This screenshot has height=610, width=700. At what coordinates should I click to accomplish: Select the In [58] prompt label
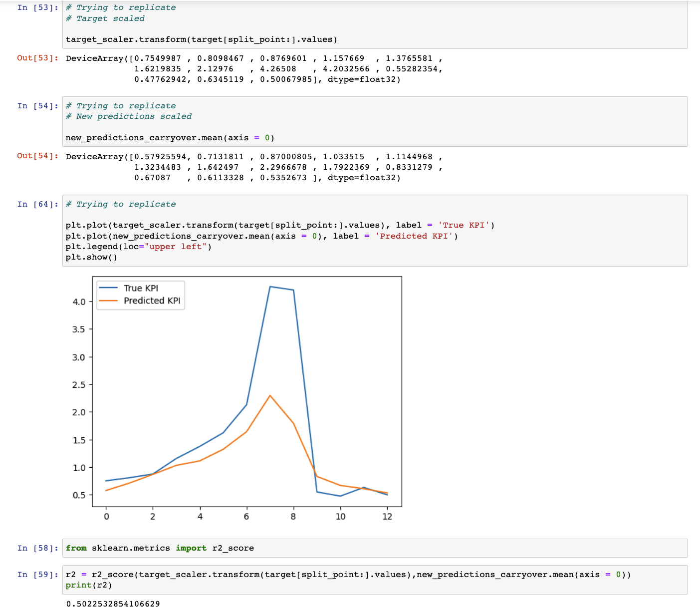click(x=37, y=548)
